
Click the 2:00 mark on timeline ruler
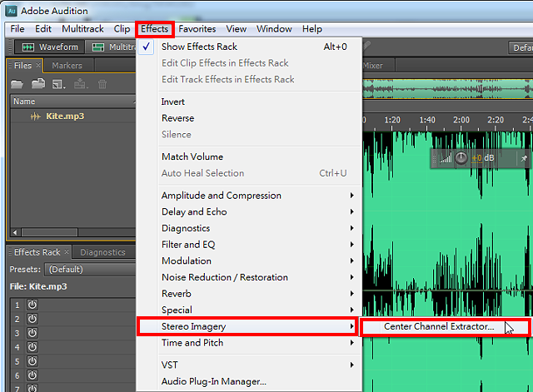[461, 120]
